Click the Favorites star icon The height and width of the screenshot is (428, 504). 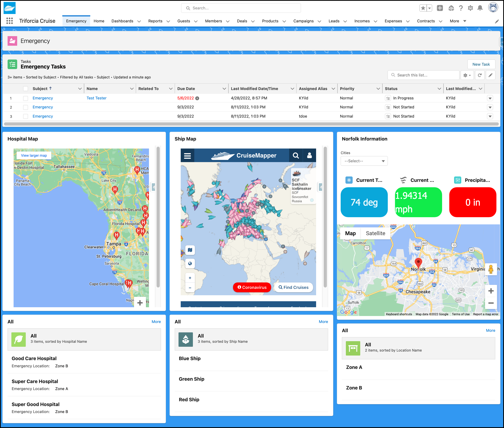(x=423, y=8)
